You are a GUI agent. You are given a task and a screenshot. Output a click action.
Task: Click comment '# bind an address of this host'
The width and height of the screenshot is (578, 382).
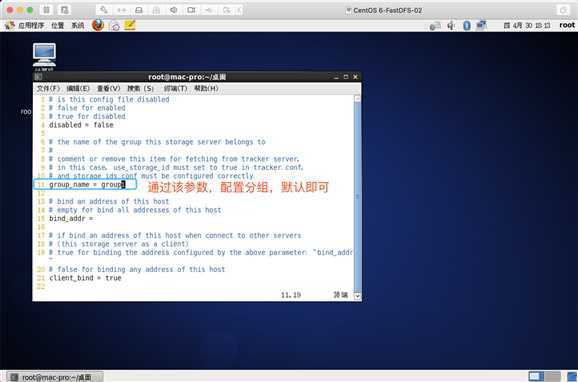pyautogui.click(x=109, y=202)
